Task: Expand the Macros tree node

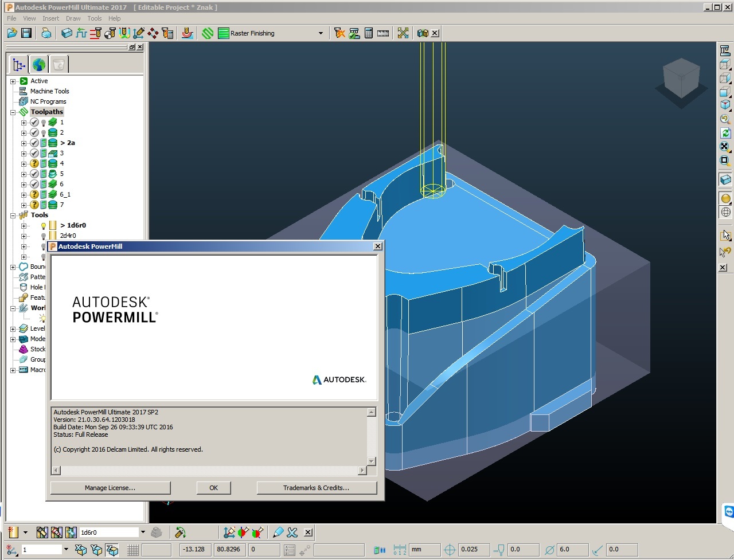Action: [13, 370]
